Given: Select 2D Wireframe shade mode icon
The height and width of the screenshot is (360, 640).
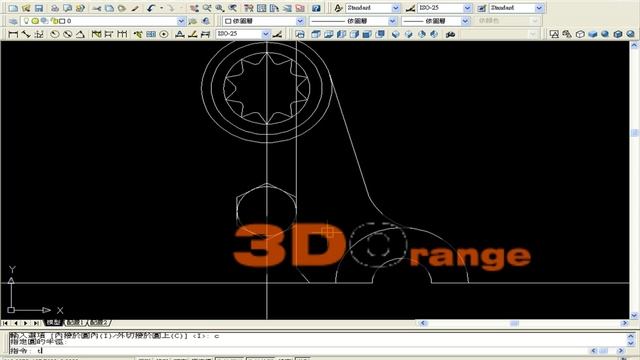Looking at the screenshot, I should click(554, 34).
